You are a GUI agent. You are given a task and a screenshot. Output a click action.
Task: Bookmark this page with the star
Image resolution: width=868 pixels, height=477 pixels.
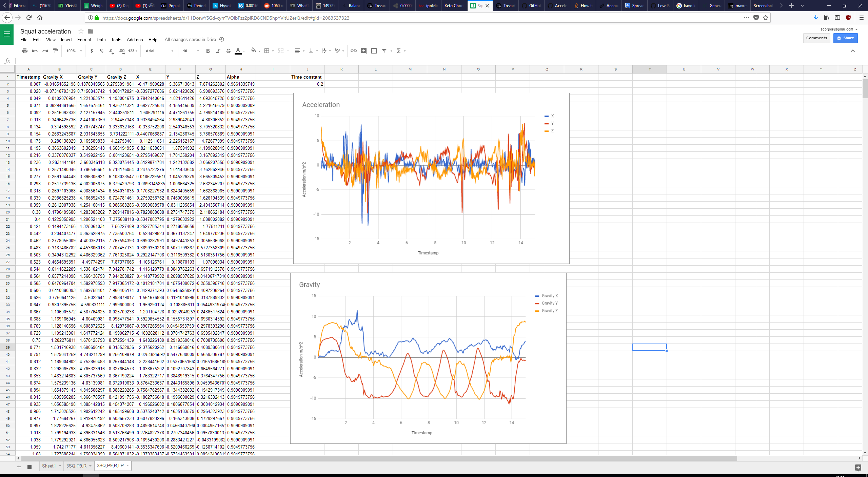click(766, 18)
